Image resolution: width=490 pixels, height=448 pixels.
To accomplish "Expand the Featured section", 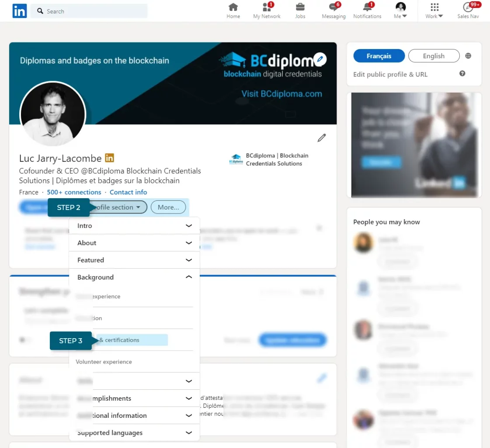I will pyautogui.click(x=134, y=260).
